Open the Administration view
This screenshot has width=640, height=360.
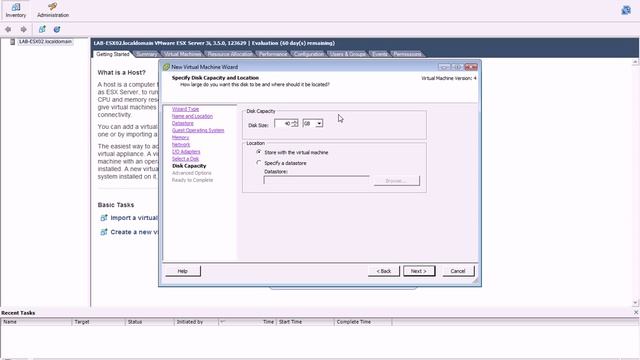53,10
